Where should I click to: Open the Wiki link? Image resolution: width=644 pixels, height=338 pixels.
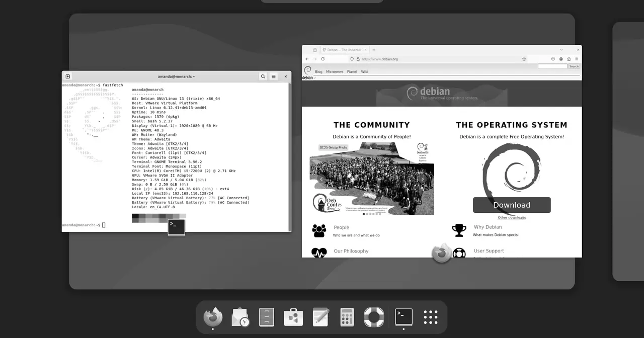[x=365, y=71]
